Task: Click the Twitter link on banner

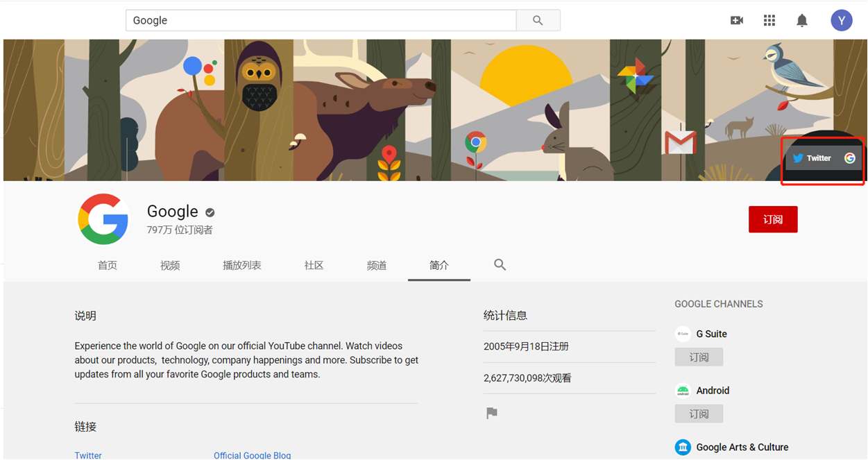Action: tap(812, 158)
